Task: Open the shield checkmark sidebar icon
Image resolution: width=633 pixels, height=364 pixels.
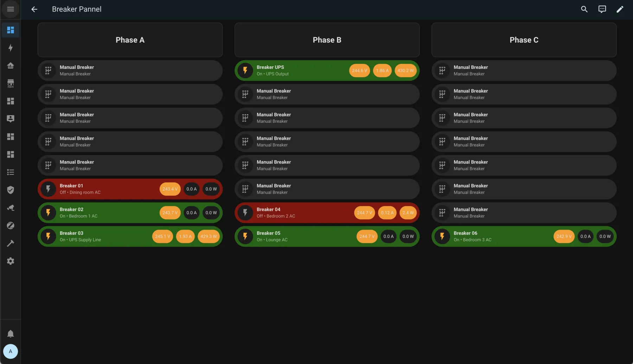Action: point(11,190)
